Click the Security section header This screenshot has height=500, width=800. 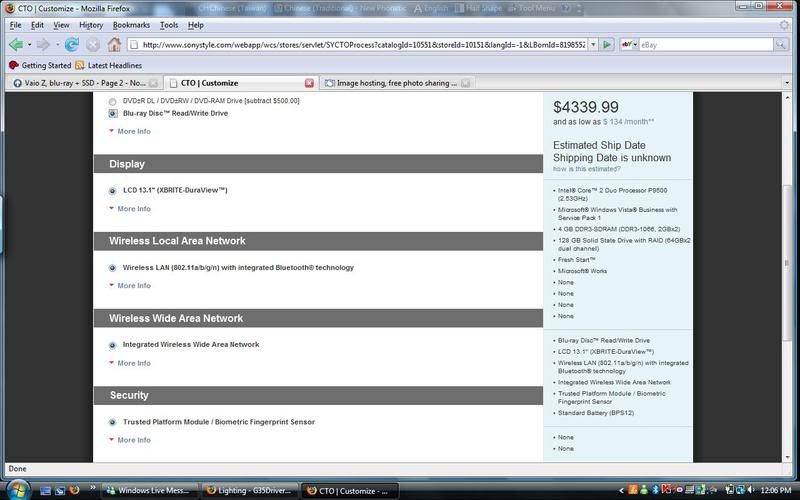(318, 395)
